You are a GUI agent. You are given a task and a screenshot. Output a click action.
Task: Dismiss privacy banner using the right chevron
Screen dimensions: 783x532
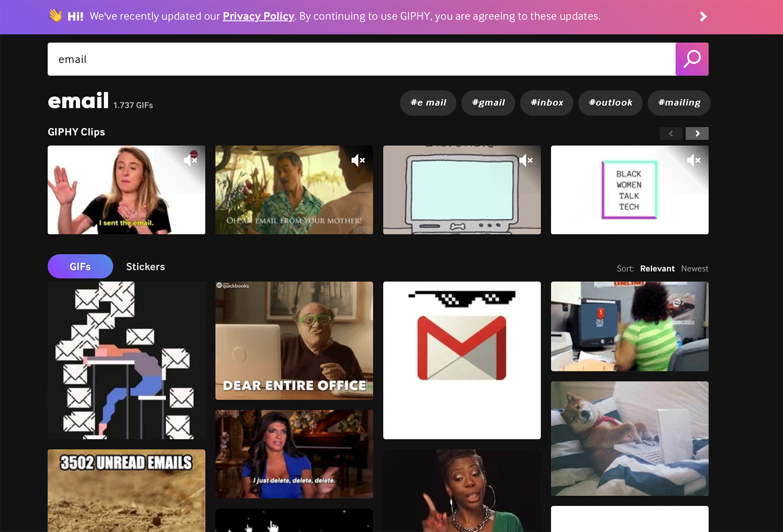[x=703, y=16]
